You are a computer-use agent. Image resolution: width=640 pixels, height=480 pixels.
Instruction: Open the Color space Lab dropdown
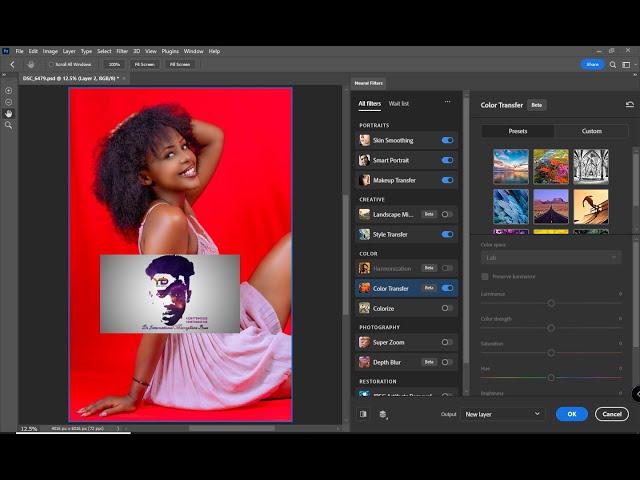pos(551,258)
